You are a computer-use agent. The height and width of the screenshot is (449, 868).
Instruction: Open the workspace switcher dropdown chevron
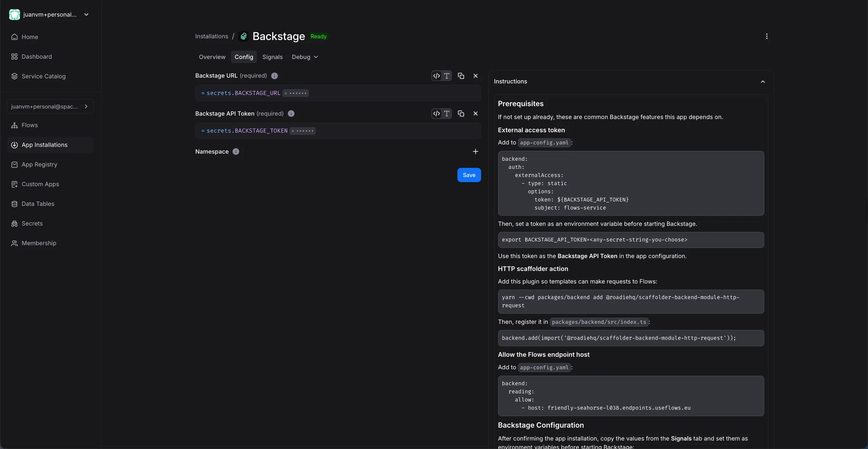click(x=86, y=15)
